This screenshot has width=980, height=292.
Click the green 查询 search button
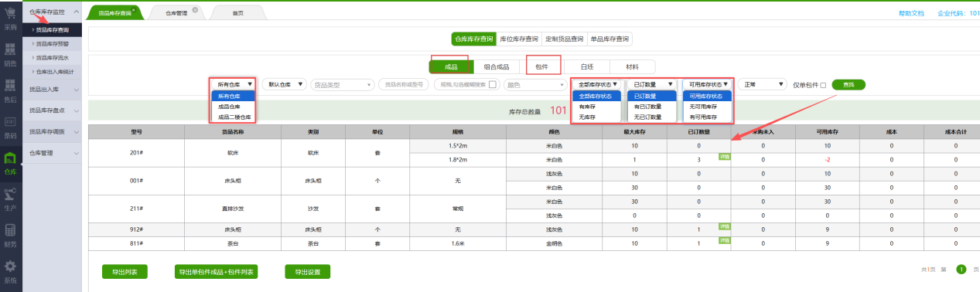click(849, 84)
